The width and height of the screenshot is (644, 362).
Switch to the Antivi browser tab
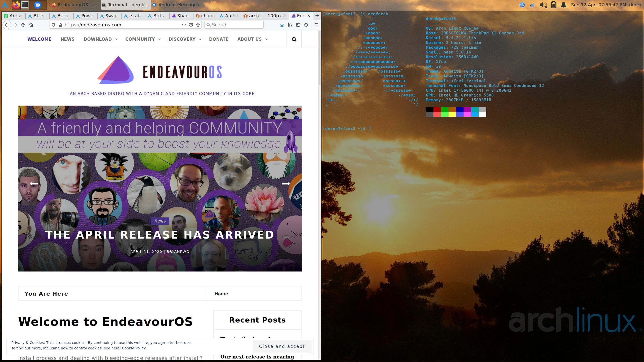(x=13, y=16)
